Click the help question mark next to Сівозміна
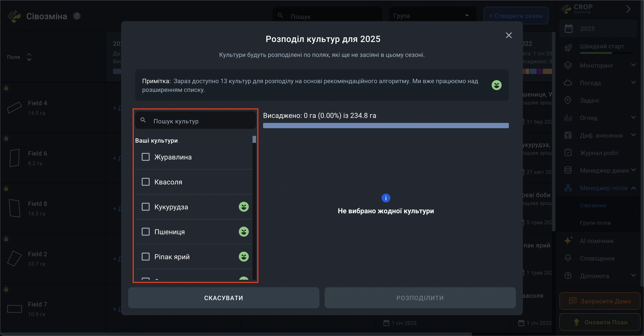Screen dimensions: 644x336 click(x=77, y=16)
